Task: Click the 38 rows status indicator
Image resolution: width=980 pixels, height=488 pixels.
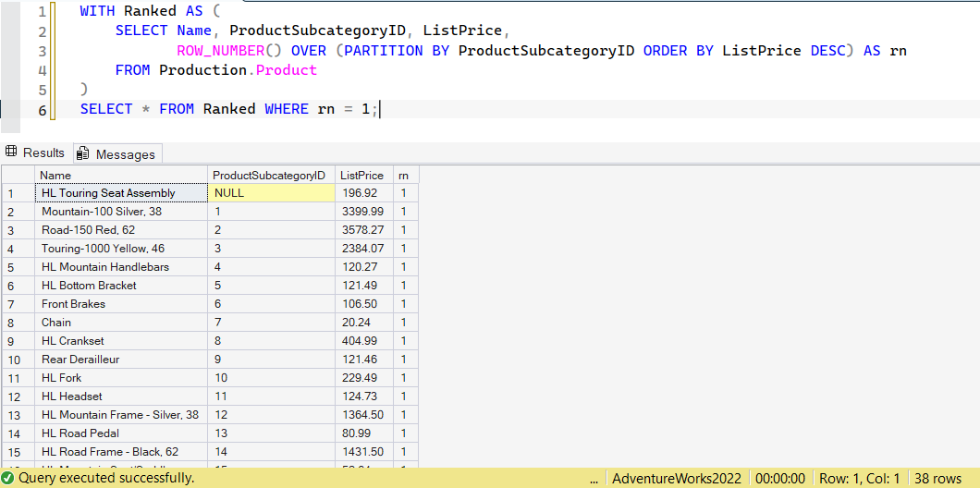Action: coord(937,479)
